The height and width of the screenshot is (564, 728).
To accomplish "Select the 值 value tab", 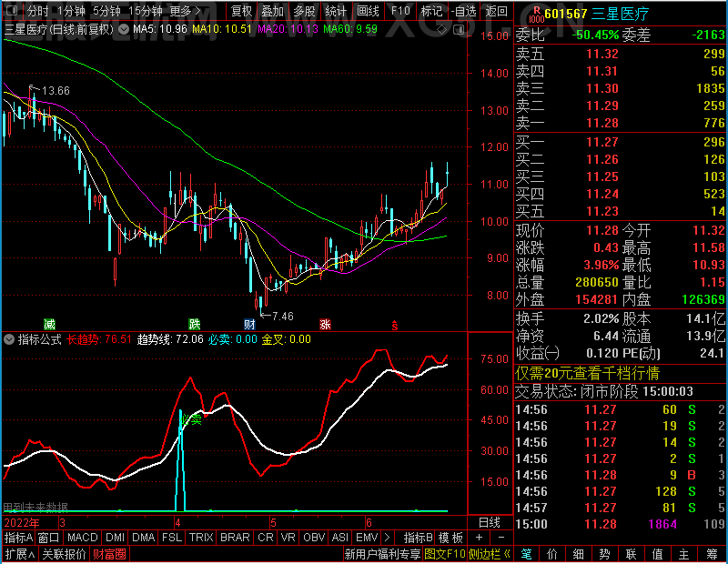I will [658, 554].
